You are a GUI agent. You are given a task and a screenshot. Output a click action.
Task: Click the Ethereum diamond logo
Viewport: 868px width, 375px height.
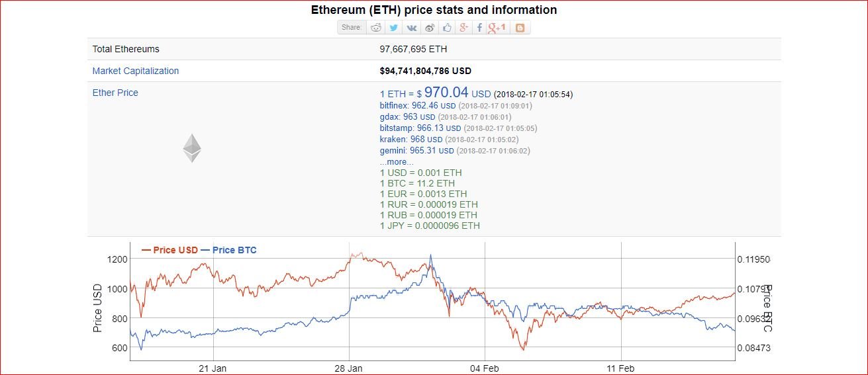pos(192,148)
